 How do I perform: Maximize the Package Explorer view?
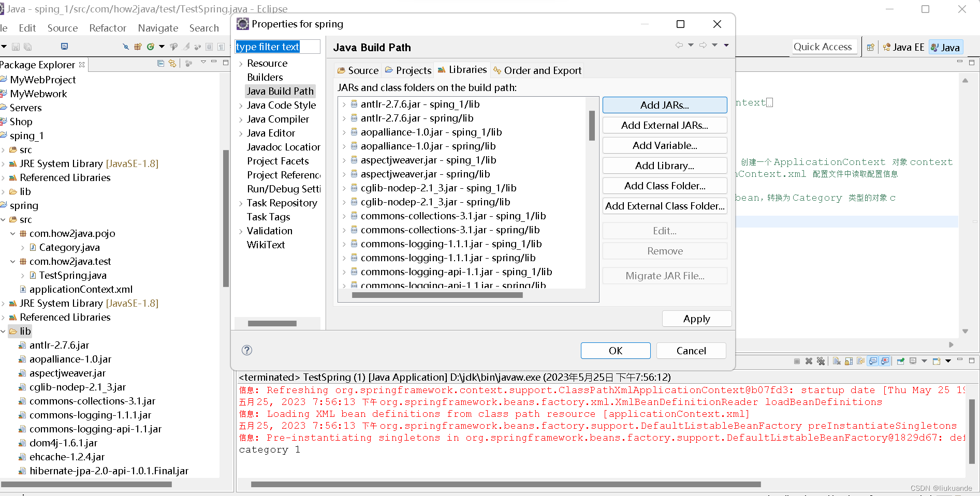pyautogui.click(x=226, y=63)
